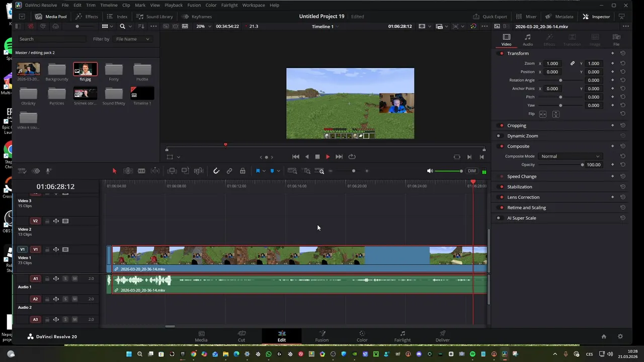
Task: Open the Trim menu
Action: (91, 5)
